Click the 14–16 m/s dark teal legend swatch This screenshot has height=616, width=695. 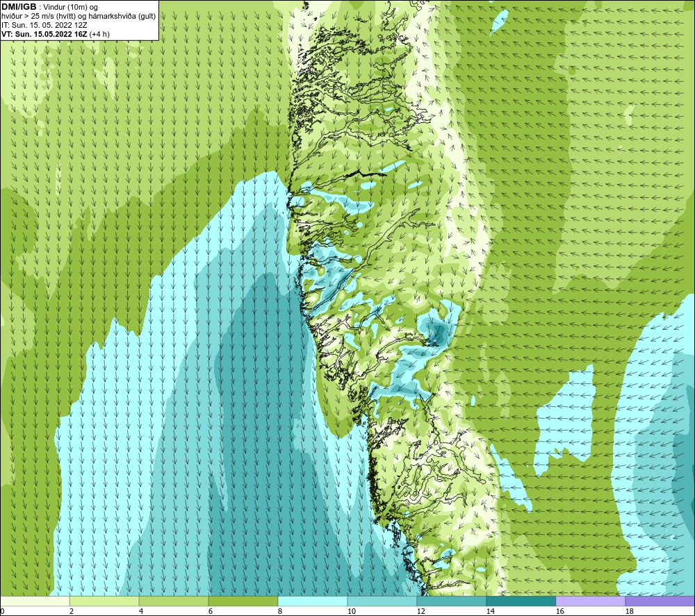(521, 601)
